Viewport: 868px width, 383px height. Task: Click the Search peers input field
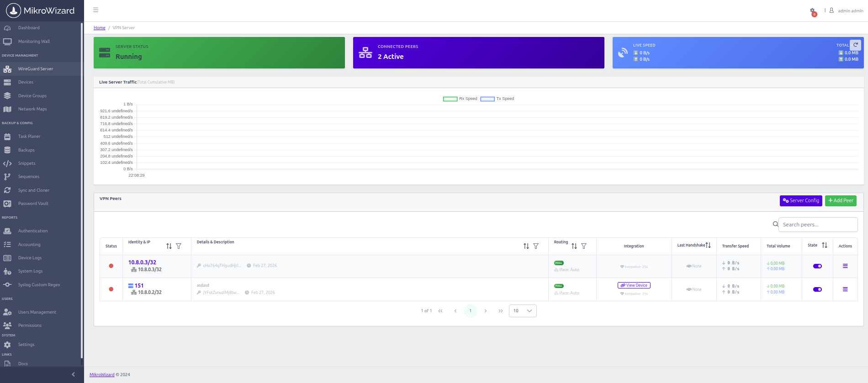coord(818,225)
